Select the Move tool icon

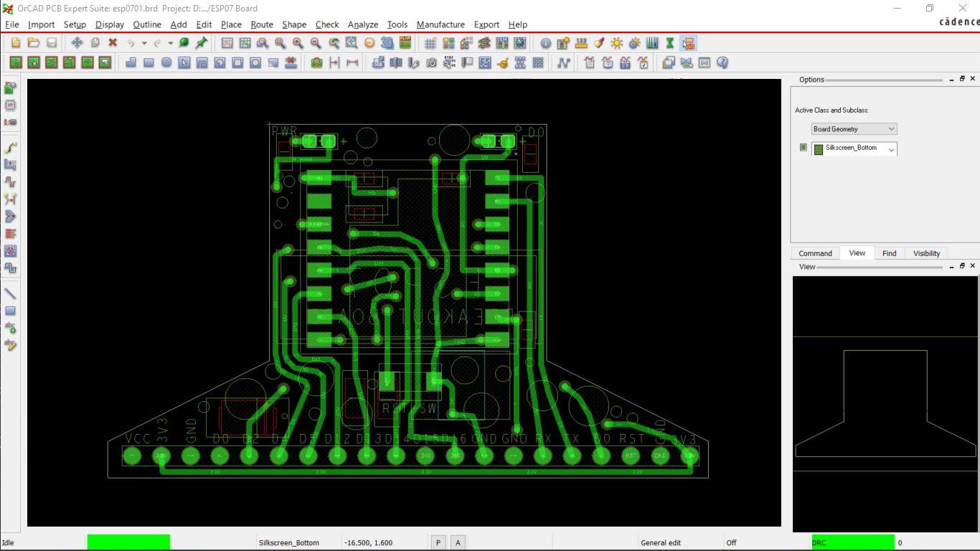click(x=77, y=43)
